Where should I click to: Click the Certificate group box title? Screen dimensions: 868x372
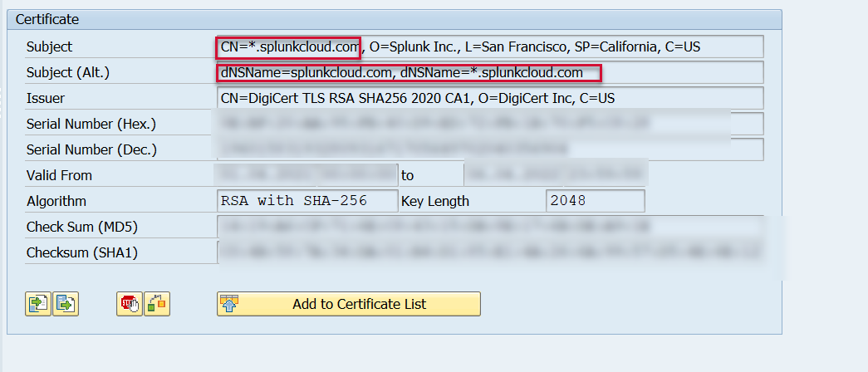click(x=47, y=19)
